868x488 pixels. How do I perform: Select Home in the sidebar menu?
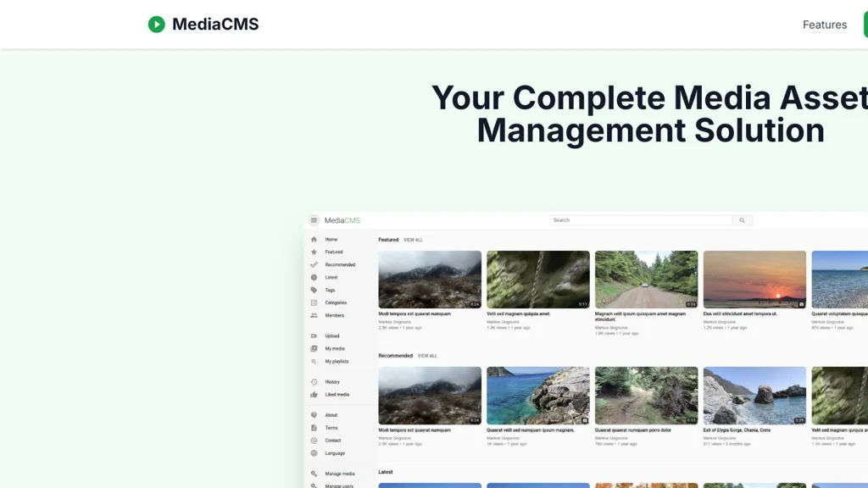[331, 240]
